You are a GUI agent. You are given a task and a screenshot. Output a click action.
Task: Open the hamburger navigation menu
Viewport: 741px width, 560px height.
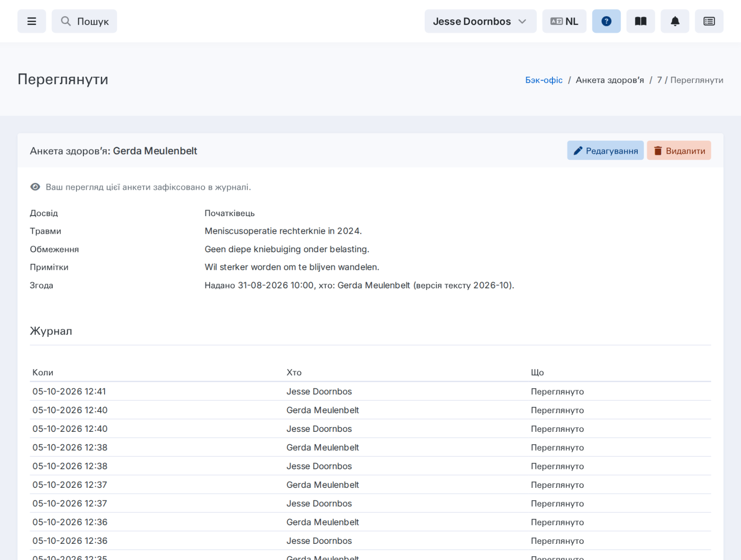[x=31, y=21]
